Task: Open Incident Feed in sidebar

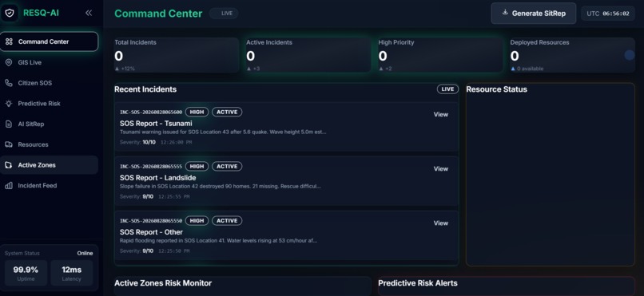Action: click(50, 185)
